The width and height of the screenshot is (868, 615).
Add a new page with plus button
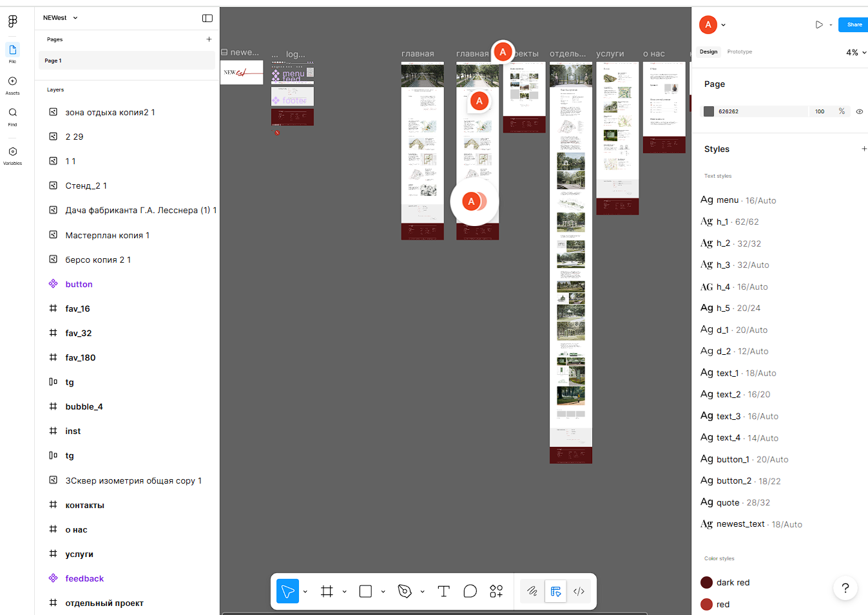209,39
